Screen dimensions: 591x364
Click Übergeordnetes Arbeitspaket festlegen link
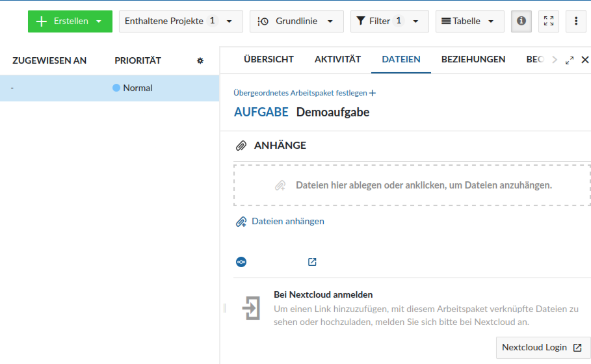[300, 93]
